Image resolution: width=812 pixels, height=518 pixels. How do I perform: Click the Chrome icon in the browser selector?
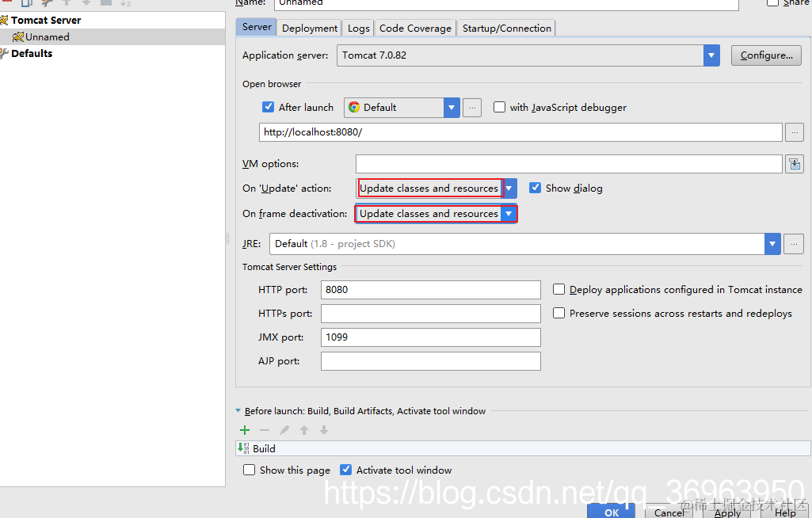tap(354, 107)
